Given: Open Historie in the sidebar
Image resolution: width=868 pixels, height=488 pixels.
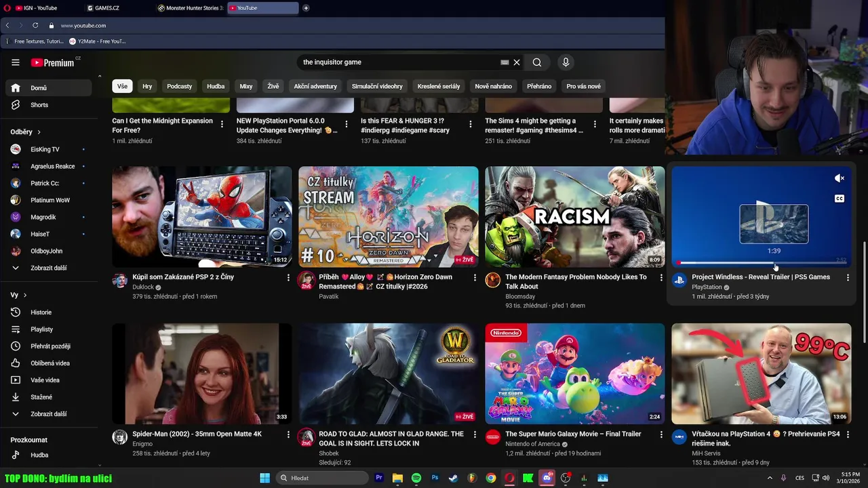Looking at the screenshot, I should (x=48, y=312).
